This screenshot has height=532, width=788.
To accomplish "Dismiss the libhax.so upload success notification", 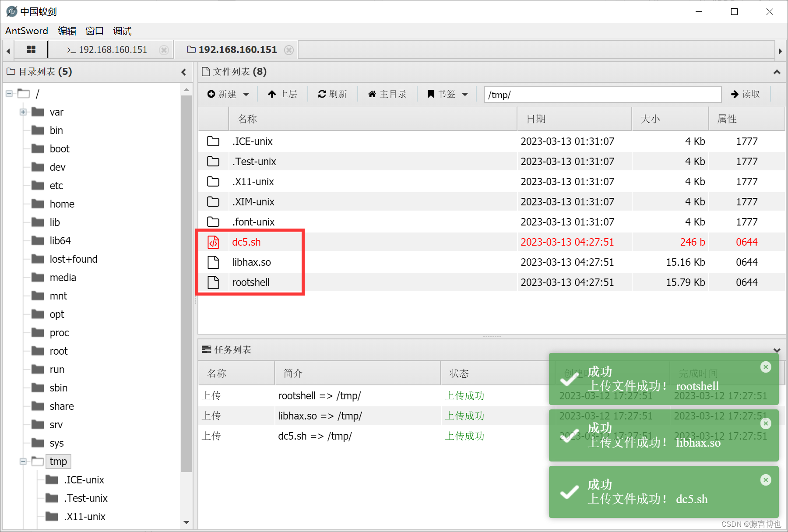I will [766, 423].
